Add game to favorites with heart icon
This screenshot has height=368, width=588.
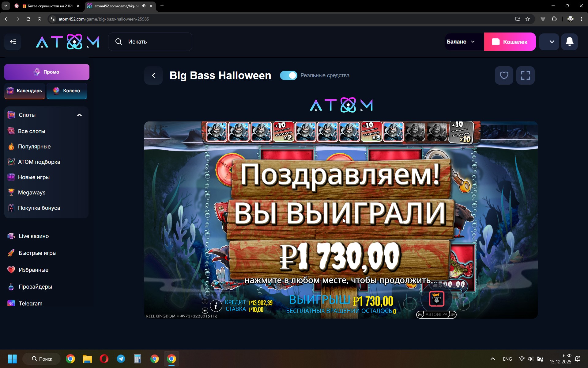click(504, 75)
